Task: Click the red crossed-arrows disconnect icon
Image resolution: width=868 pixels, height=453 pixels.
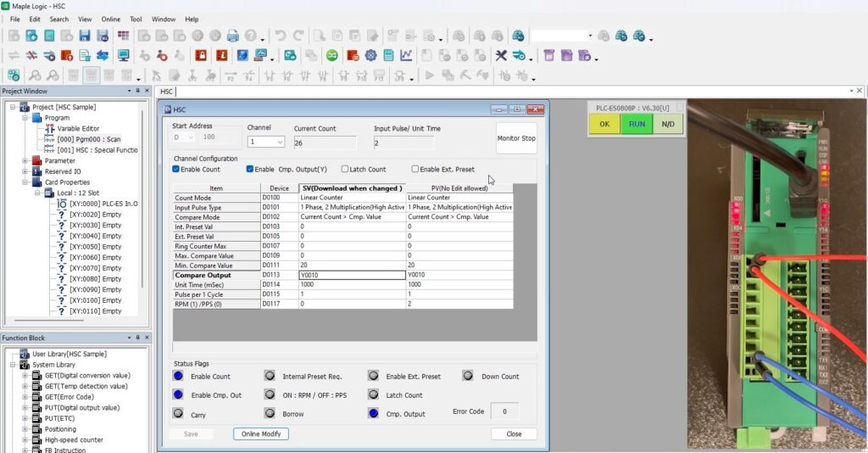Action: click(31, 56)
